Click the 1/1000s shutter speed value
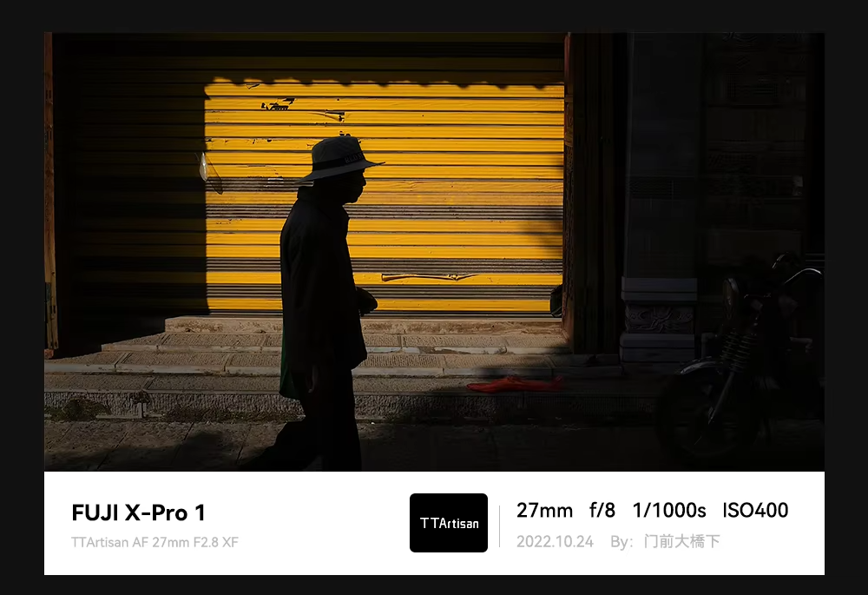The height and width of the screenshot is (595, 868). 669,510
